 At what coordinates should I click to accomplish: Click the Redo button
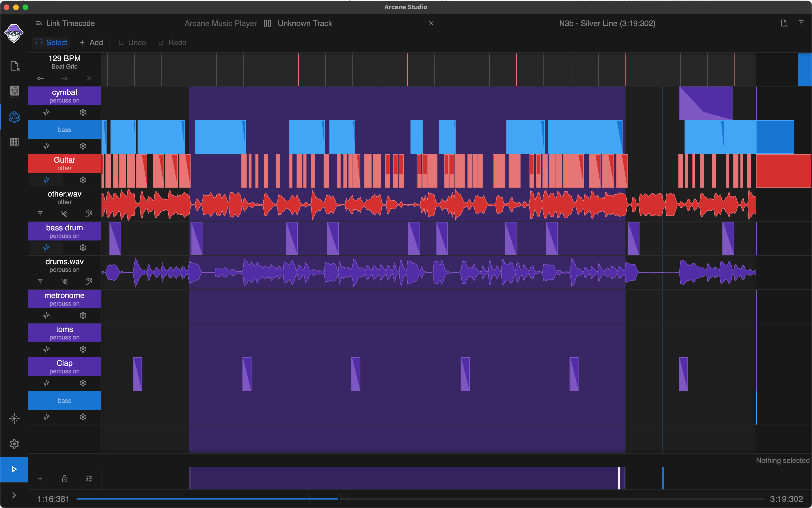pos(172,43)
